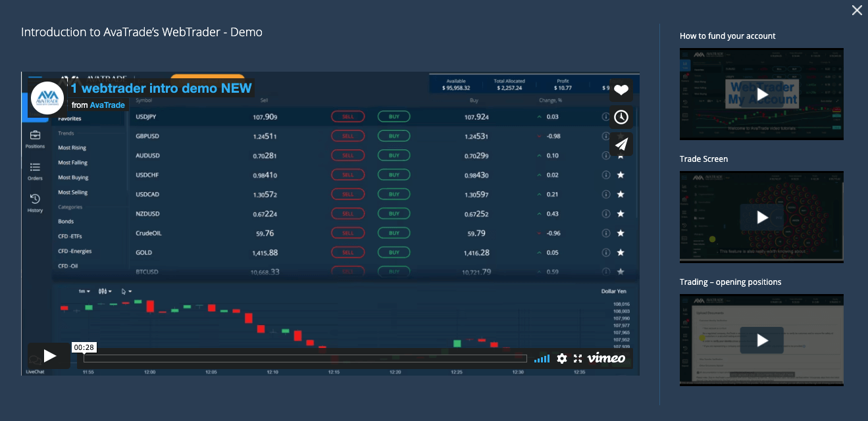Show info icon for the GOLD row

click(606, 253)
